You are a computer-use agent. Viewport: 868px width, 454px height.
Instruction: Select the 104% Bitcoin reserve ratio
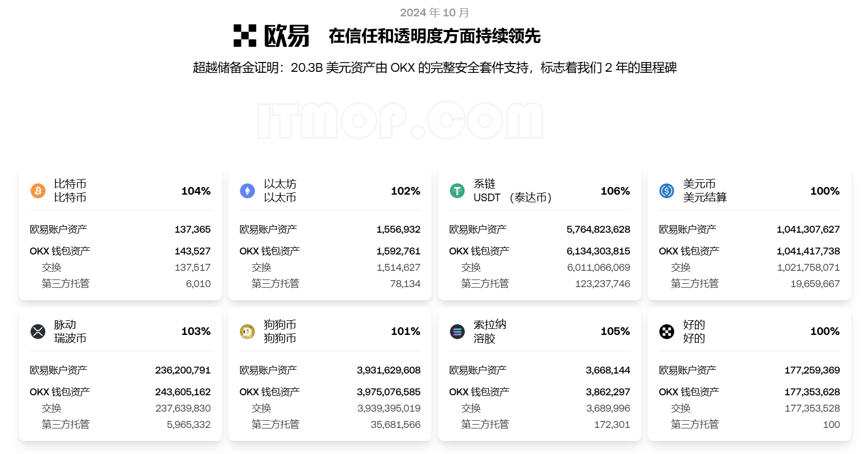(196, 191)
